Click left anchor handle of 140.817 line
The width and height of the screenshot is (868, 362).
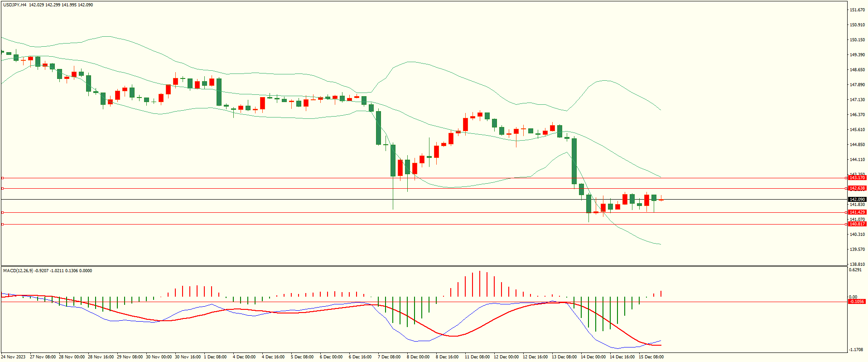(2, 224)
